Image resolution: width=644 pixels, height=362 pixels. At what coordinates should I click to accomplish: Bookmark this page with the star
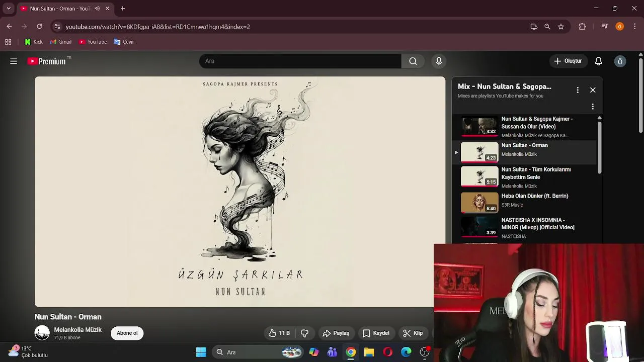561,27
